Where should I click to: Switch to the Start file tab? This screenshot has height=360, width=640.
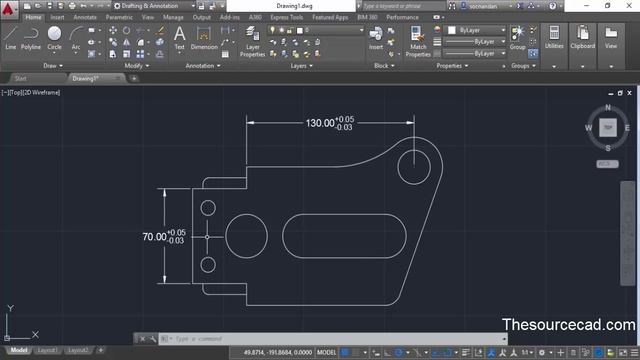(x=20, y=78)
